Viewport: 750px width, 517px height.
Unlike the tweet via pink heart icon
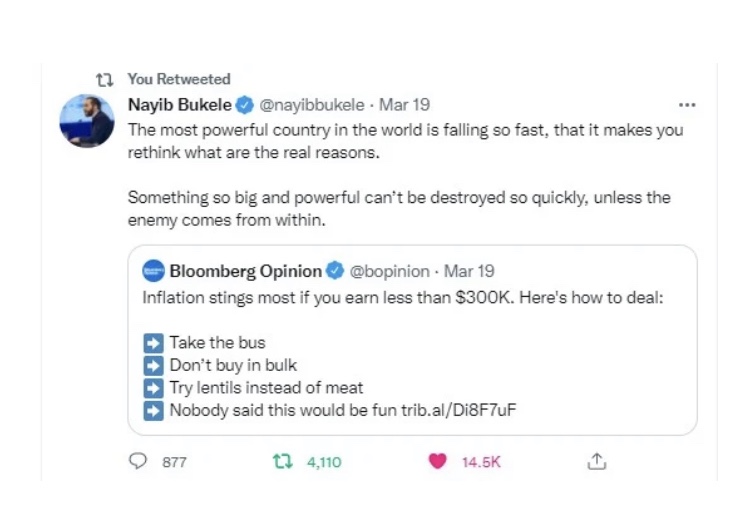pos(437,462)
